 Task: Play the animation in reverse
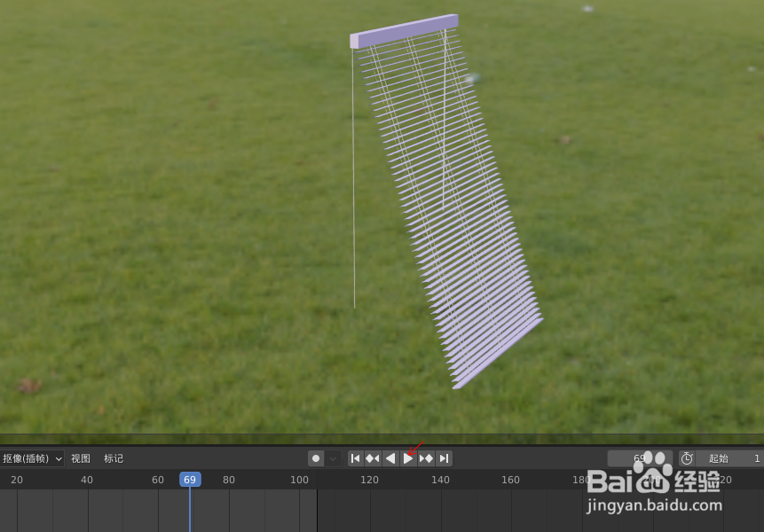pos(390,458)
